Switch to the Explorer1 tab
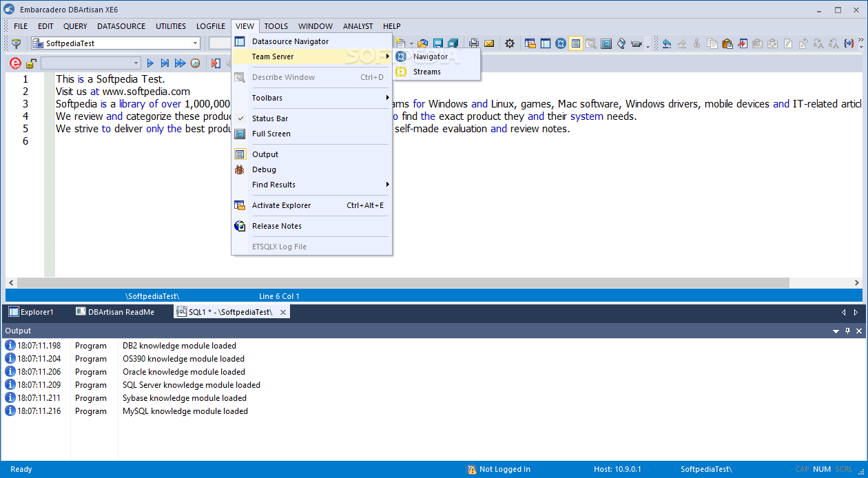Image resolution: width=868 pixels, height=478 pixels. 32,312
